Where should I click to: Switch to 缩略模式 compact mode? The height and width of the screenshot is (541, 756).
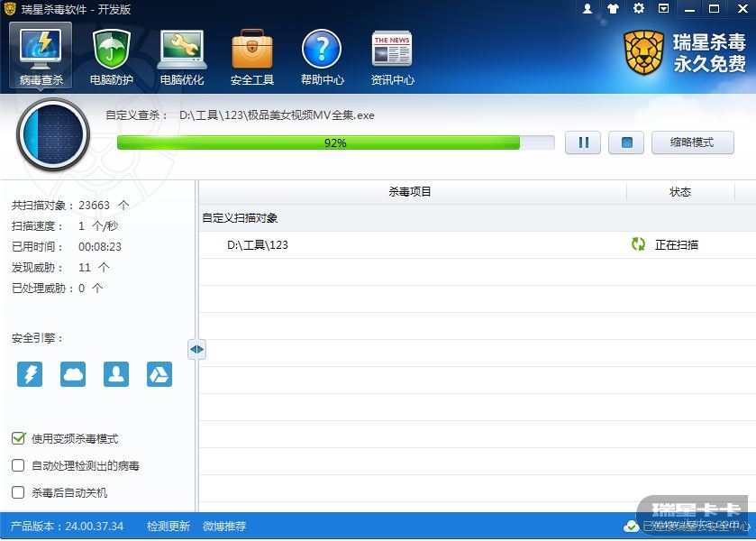(692, 142)
